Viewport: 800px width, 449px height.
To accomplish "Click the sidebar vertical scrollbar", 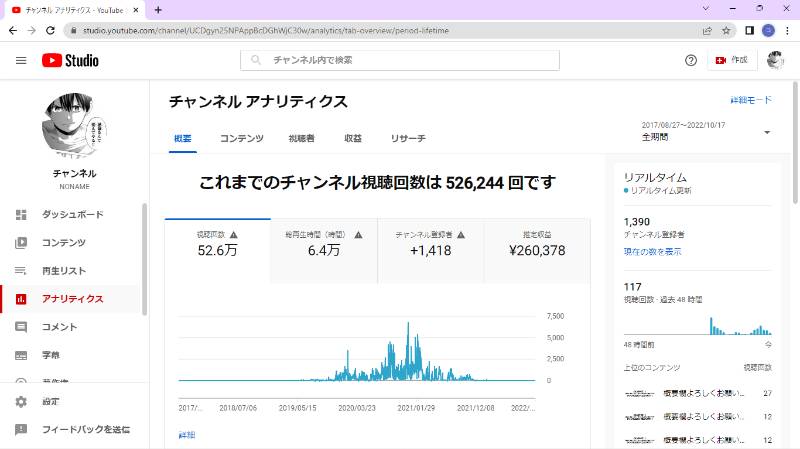I will click(x=144, y=259).
